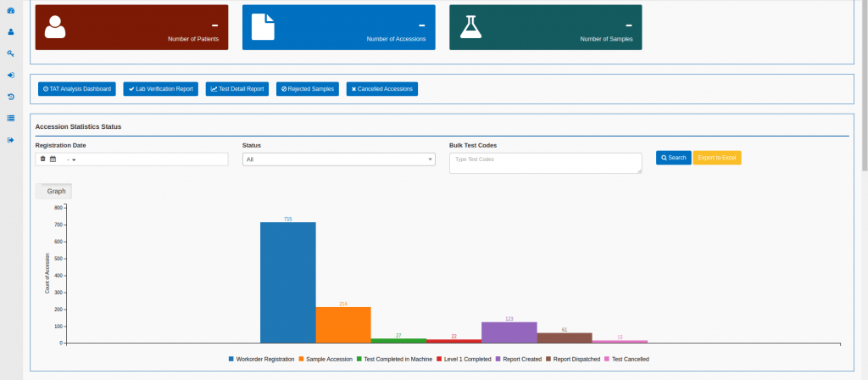Viewport: 868px width, 380px height.
Task: Toggle Report Created series in legend
Action: (x=518, y=360)
